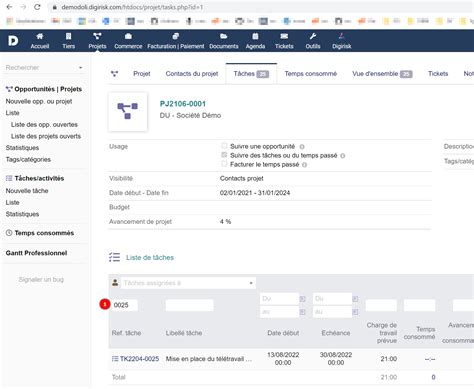This screenshot has height=389, width=474.
Task: Click the task icon beside TK2204-0025
Action: coord(115,359)
